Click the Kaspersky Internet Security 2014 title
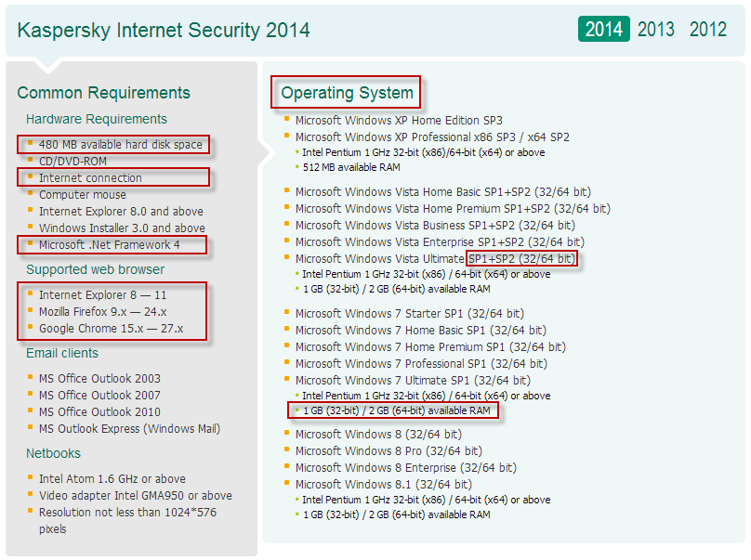The width and height of the screenshot is (751, 560). (164, 30)
